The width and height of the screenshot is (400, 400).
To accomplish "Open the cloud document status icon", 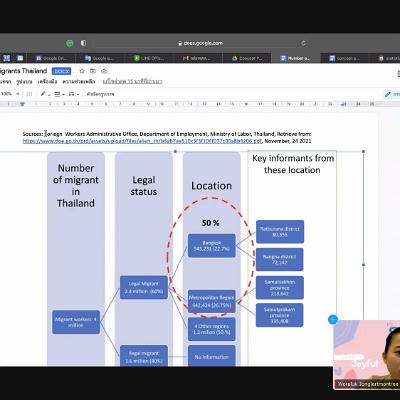I will tap(104, 71).
